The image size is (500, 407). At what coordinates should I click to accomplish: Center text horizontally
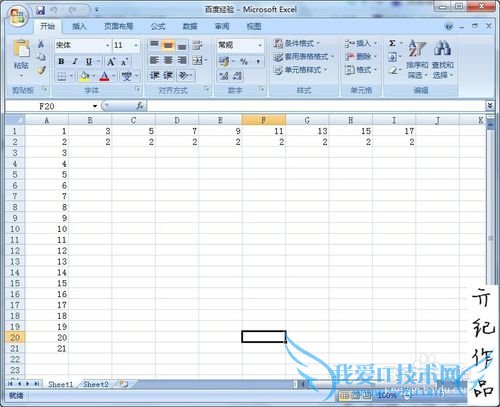click(168, 60)
